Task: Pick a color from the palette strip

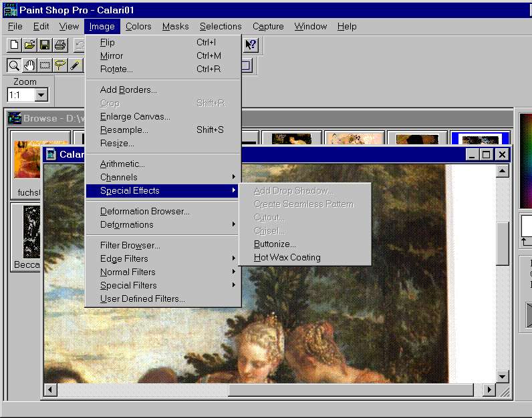Action: (x=525, y=160)
